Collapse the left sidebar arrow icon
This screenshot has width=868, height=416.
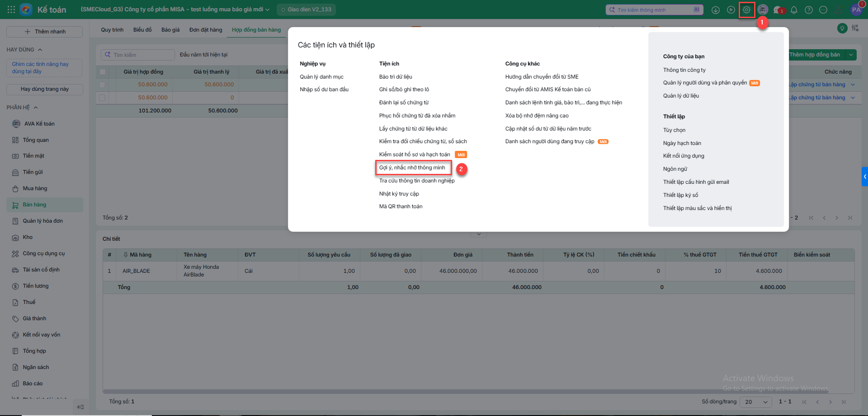tap(80, 407)
